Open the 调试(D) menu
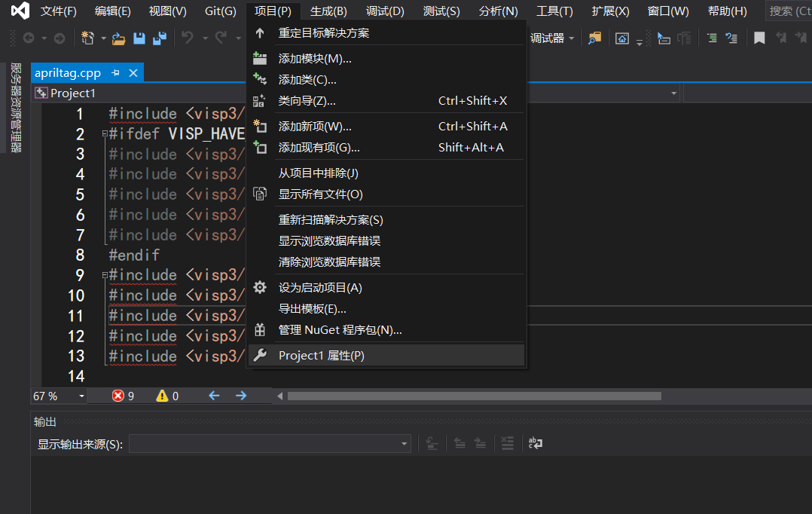The image size is (812, 514). point(385,11)
